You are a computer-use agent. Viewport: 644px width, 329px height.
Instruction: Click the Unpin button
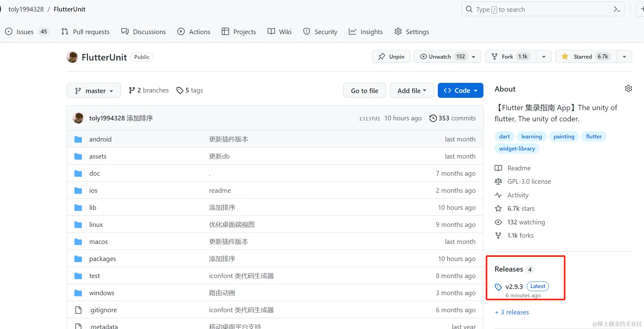point(391,56)
